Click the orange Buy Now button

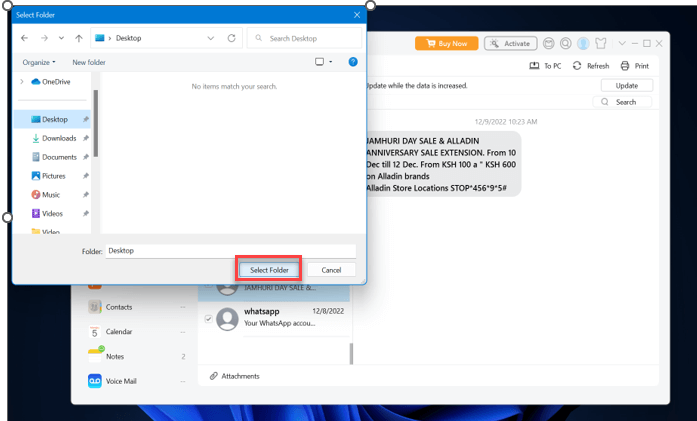click(x=446, y=44)
